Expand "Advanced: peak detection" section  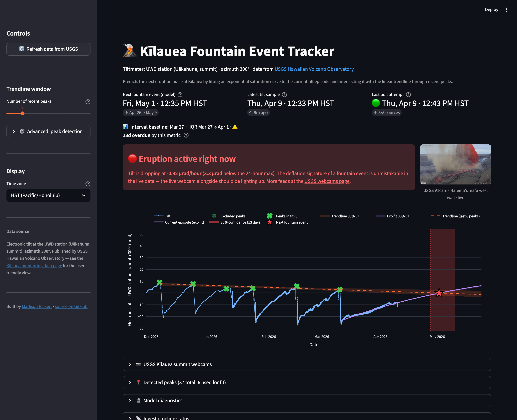(x=48, y=131)
